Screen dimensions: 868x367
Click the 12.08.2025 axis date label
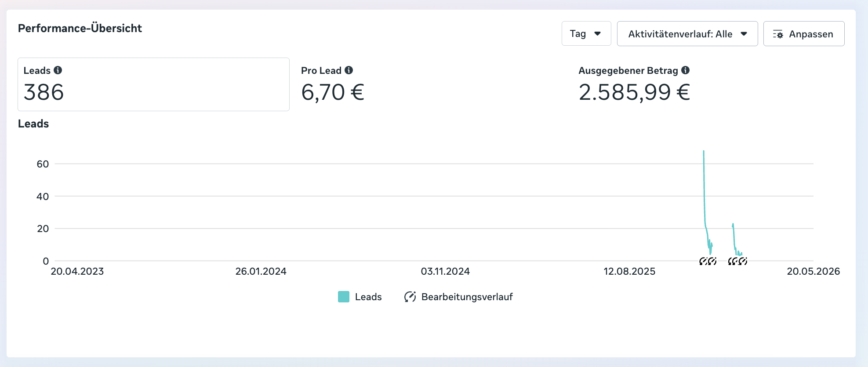(x=629, y=271)
